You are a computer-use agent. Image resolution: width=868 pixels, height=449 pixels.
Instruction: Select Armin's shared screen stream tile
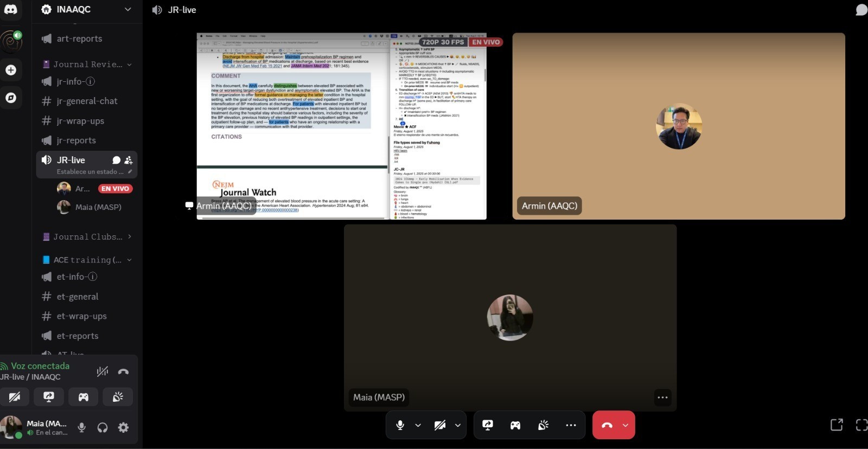click(341, 126)
